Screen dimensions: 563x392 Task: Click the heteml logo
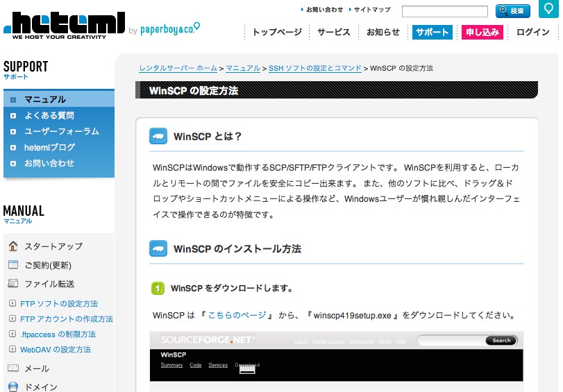pos(65,26)
